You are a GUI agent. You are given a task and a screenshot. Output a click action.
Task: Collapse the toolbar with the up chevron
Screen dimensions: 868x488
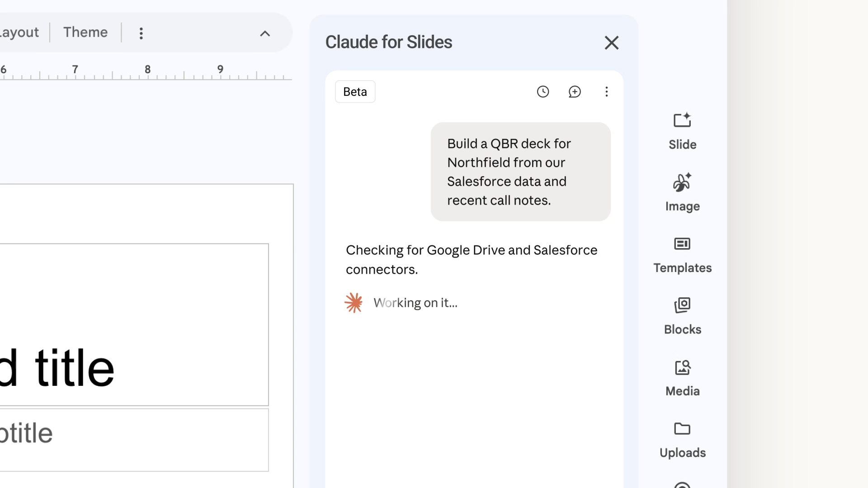click(x=265, y=33)
